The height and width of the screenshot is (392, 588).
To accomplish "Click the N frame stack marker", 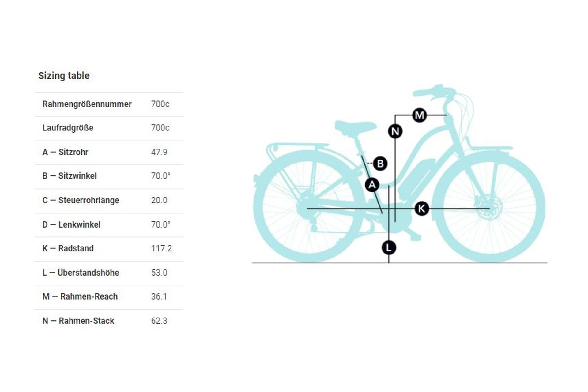I will [395, 131].
